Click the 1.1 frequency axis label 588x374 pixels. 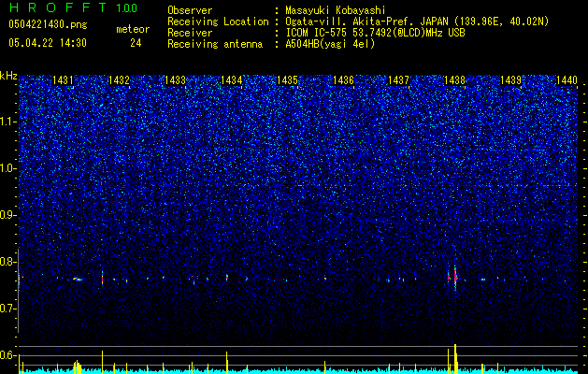pos(7,122)
